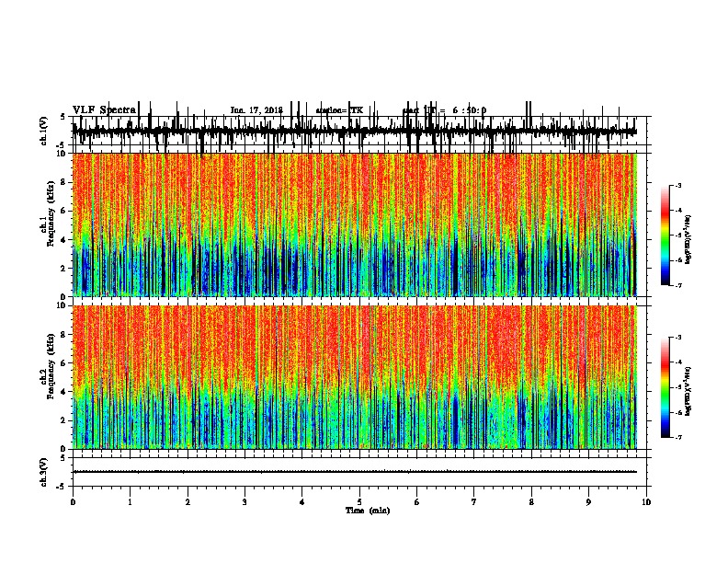The image size is (728, 563).
Task: Click the ch.1 spectrogram panel
Action: click(x=355, y=224)
